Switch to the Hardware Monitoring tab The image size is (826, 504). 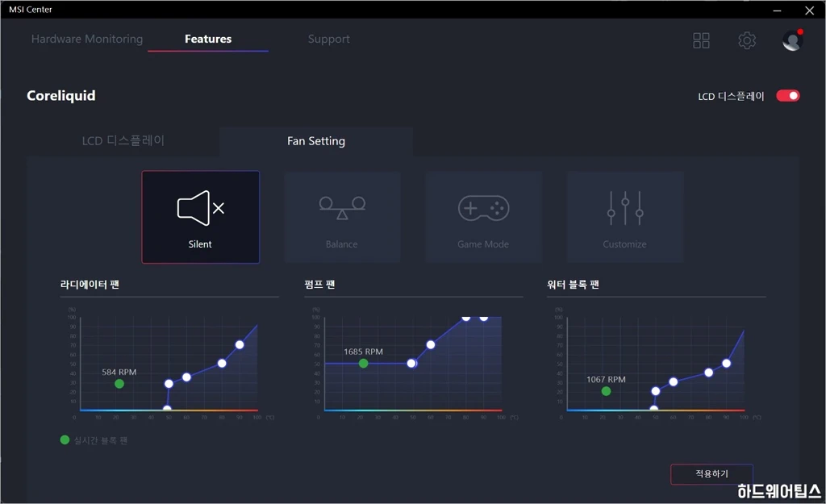click(87, 39)
